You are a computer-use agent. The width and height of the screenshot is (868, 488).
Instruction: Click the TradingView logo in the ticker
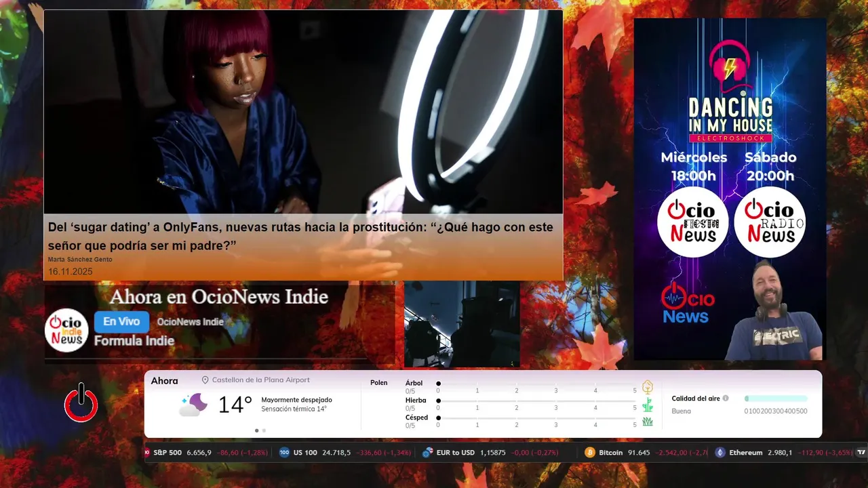coord(861,452)
